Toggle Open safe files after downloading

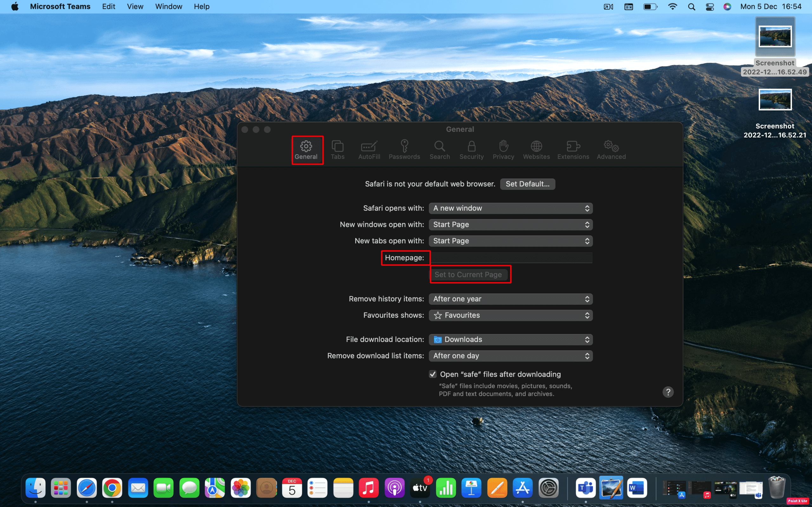(432, 374)
